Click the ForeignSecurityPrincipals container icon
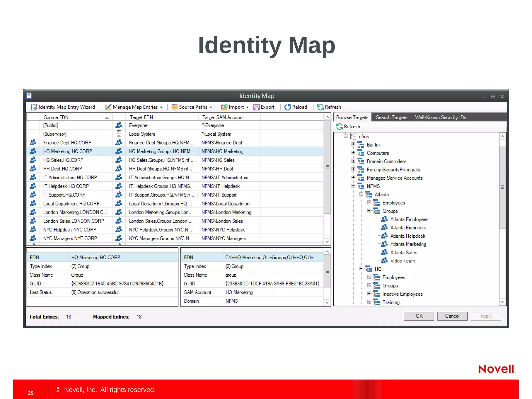Image resolution: width=532 pixels, height=399 pixels. tap(361, 170)
